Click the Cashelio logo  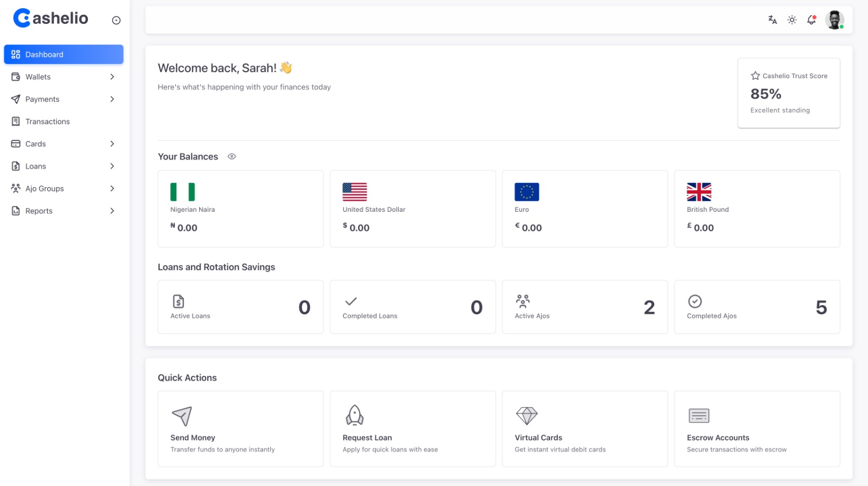pyautogui.click(x=50, y=18)
